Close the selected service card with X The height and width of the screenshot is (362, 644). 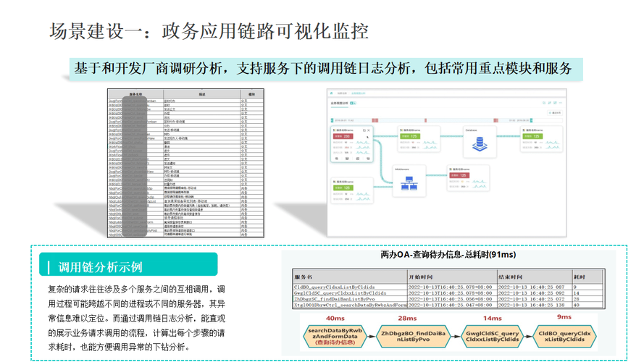click(x=369, y=130)
